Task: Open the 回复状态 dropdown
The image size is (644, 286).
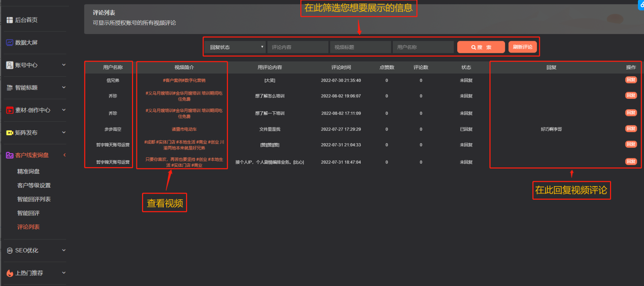Action: tap(235, 47)
